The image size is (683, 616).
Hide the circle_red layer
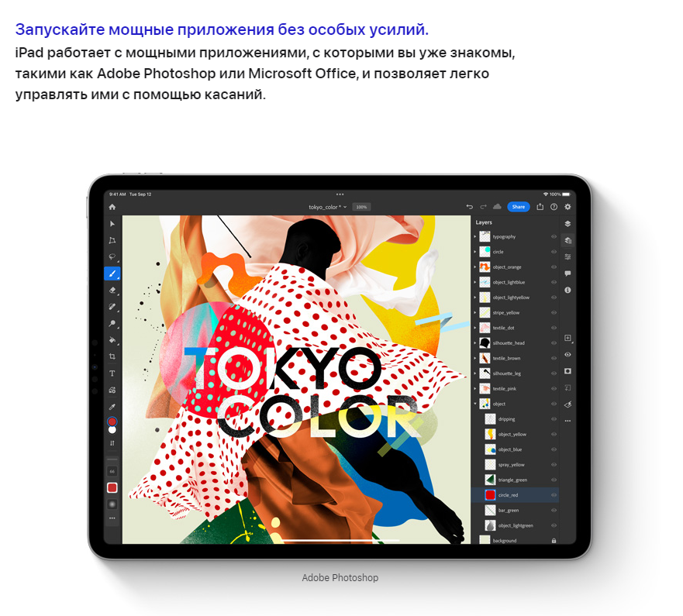click(x=554, y=495)
